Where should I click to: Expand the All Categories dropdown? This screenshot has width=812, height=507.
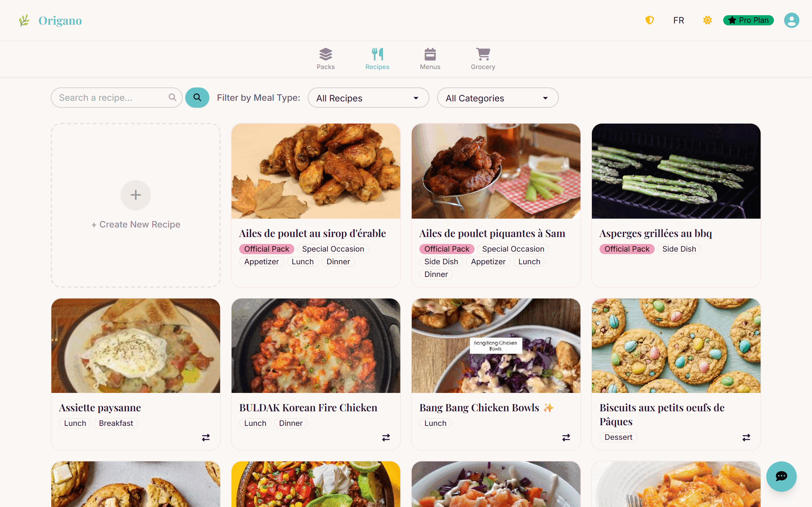498,98
